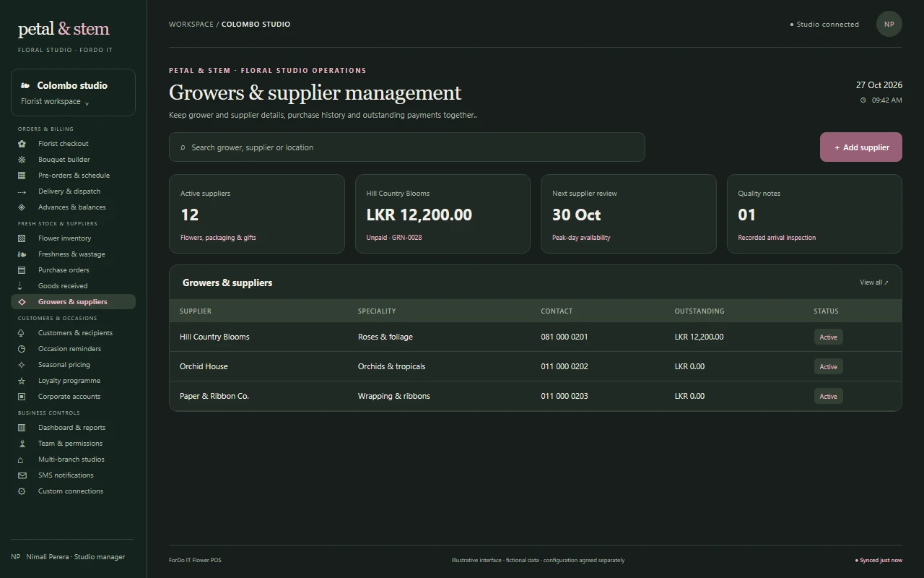Image resolution: width=924 pixels, height=578 pixels.
Task: Click the Customers & recipients icon
Action: click(22, 333)
